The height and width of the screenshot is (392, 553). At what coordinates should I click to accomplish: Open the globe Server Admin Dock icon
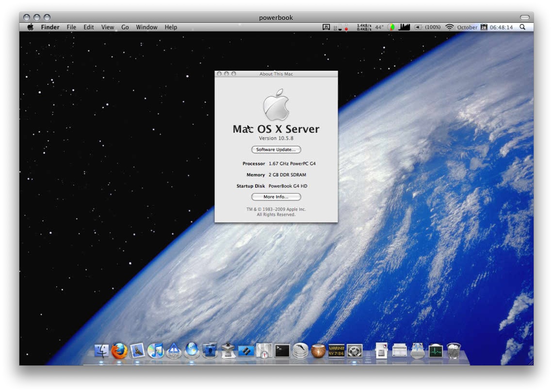click(x=192, y=351)
